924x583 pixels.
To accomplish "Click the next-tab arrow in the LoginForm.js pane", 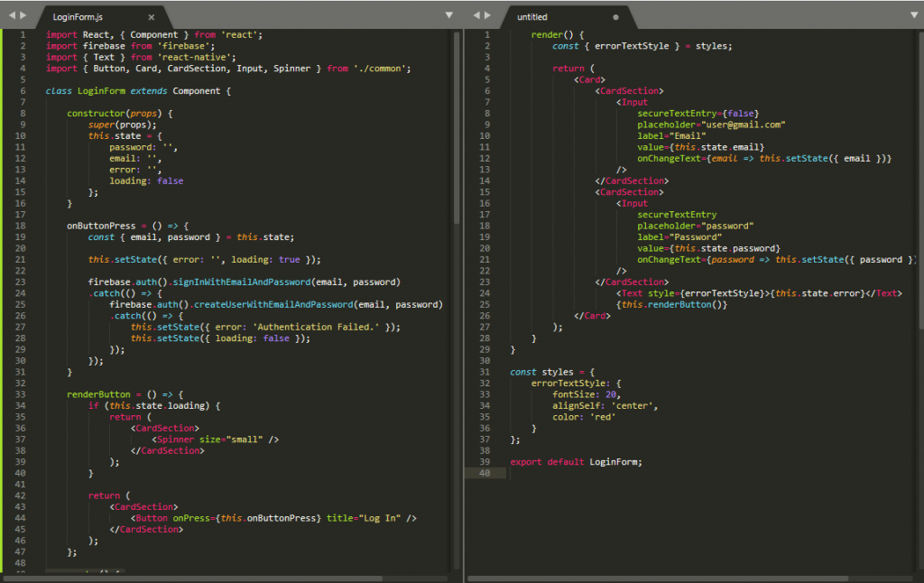I will click(x=23, y=15).
